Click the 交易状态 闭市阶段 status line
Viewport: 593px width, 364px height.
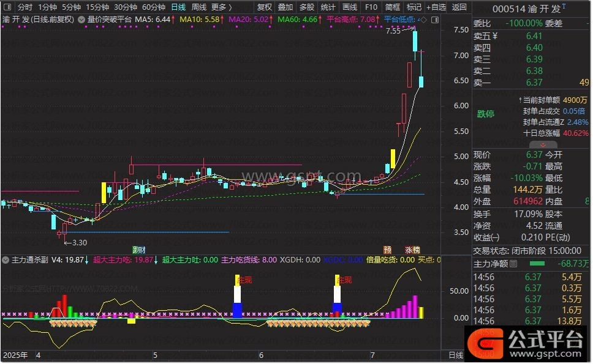click(x=527, y=251)
